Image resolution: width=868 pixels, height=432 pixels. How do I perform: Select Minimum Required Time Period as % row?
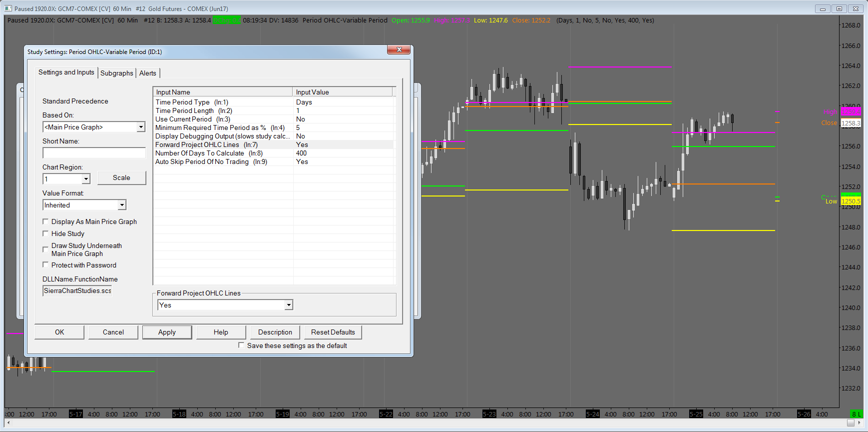coord(274,127)
